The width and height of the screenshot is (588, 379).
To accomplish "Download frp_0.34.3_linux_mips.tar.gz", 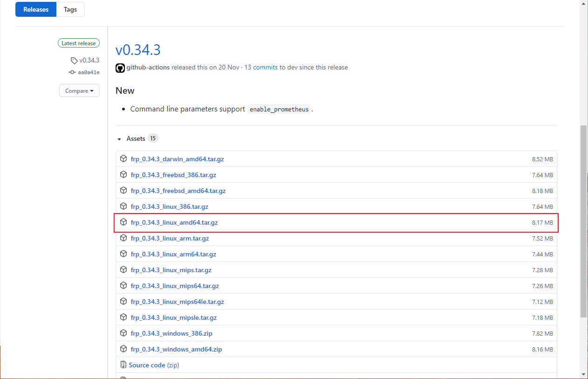I will [171, 270].
